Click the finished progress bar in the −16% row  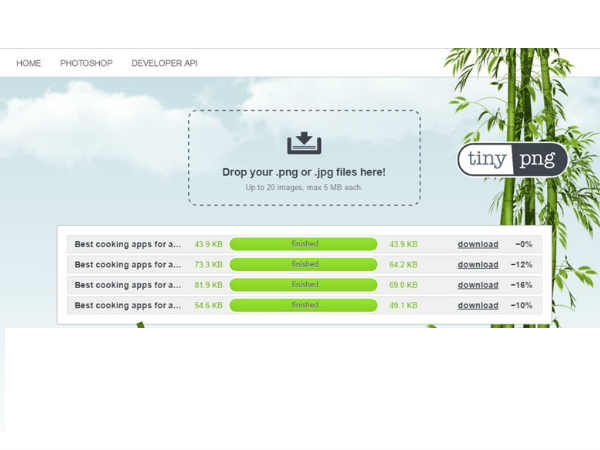(x=303, y=285)
